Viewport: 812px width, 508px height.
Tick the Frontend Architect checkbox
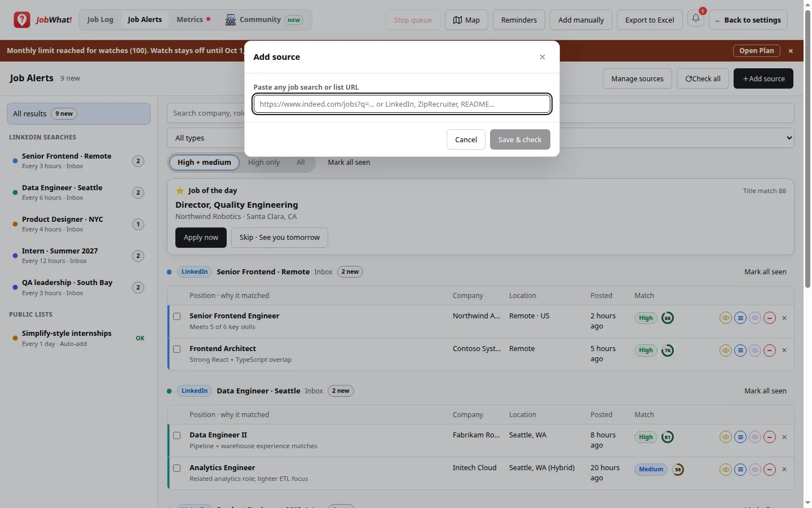pyautogui.click(x=176, y=349)
